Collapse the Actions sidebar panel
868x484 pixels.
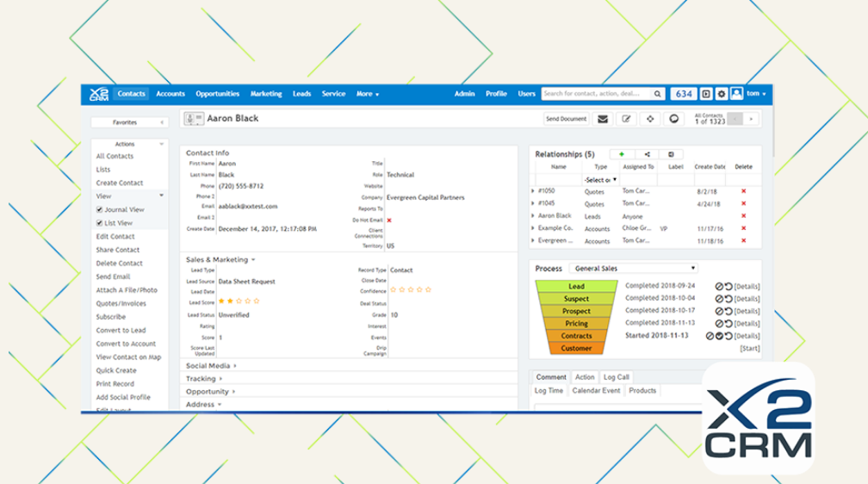[x=162, y=144]
